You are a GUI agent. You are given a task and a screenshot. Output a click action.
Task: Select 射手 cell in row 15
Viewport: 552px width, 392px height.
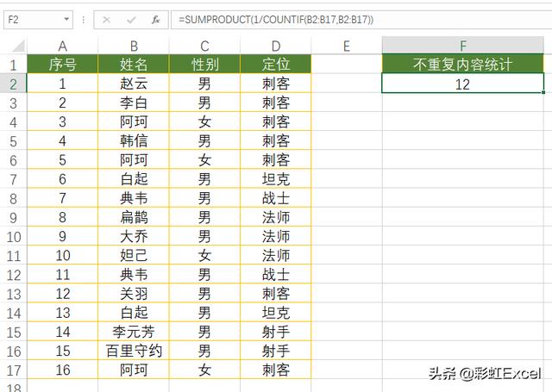point(276,332)
